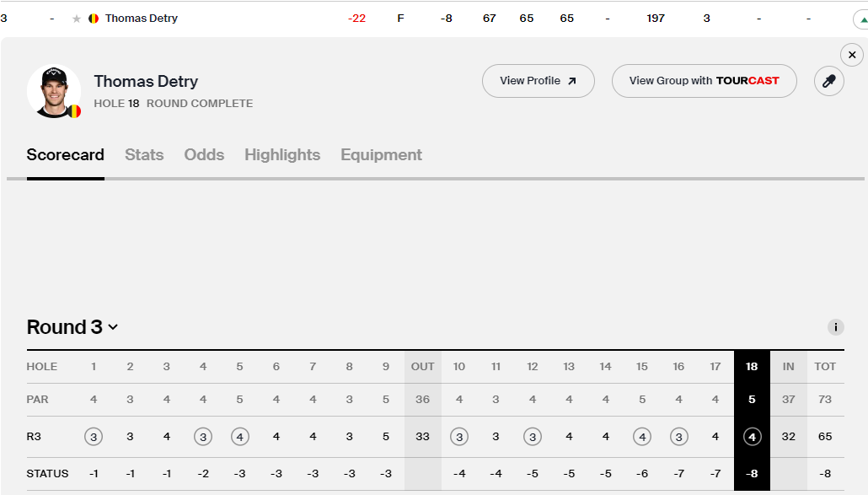Click Thomas Detry's profile photo
This screenshot has width=868, height=495.
53,91
